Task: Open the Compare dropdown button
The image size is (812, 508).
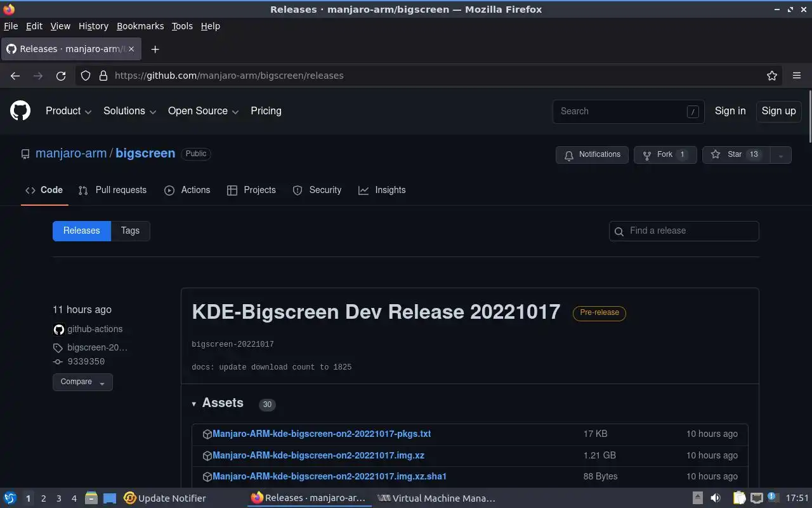Action: 82,382
